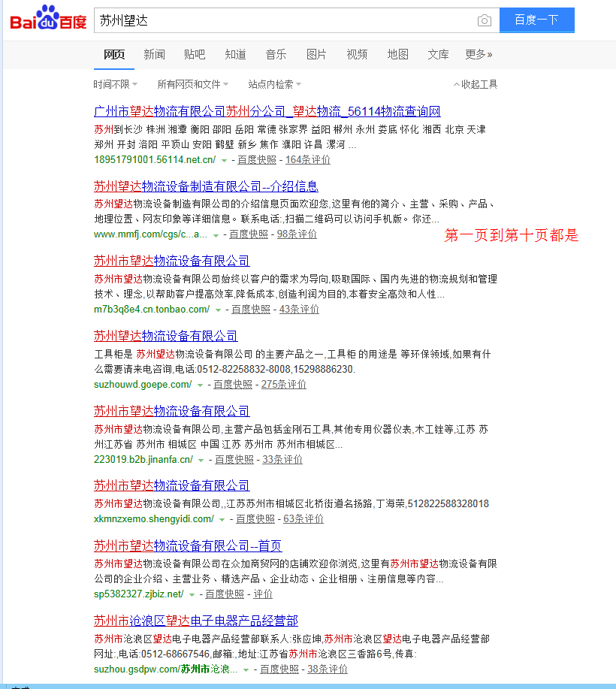View 百度快照 for tonbao.com result

tap(251, 310)
